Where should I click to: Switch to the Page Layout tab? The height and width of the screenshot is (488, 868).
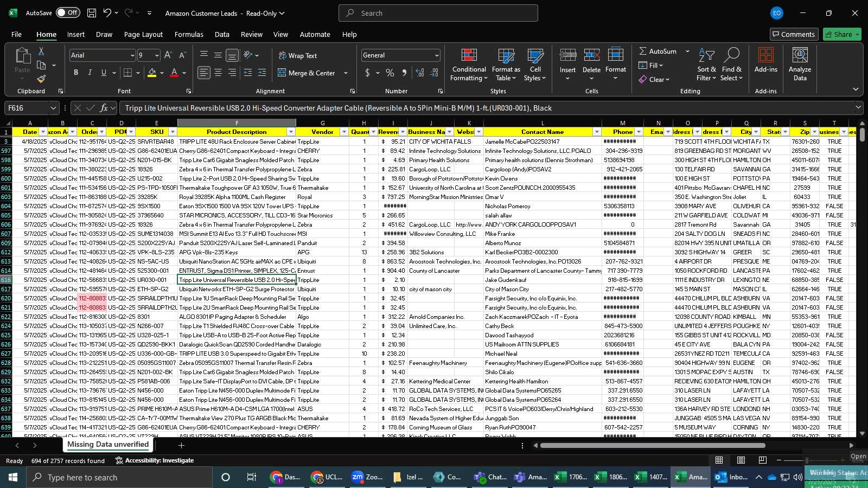pos(143,34)
